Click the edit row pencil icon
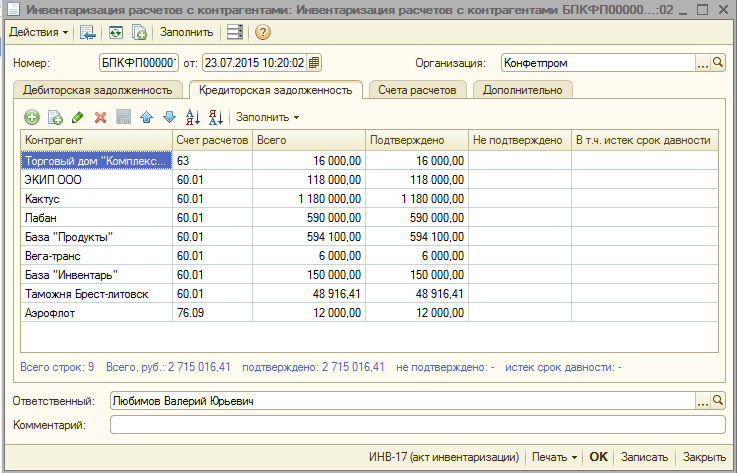 (x=78, y=117)
